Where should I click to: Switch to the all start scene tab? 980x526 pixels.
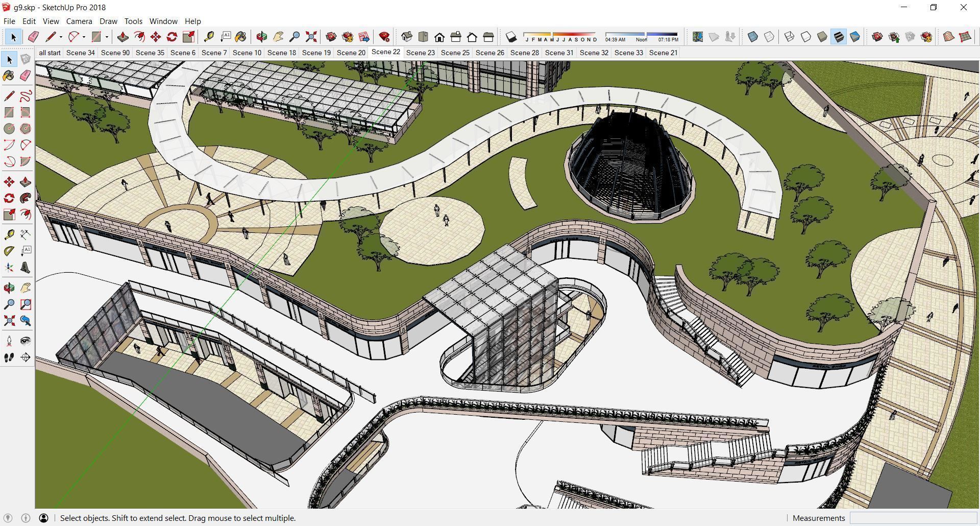tap(50, 53)
